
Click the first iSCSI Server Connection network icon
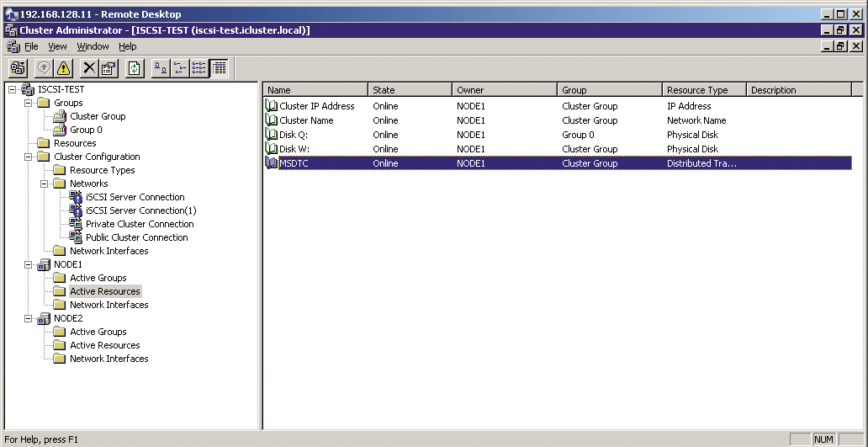76,197
